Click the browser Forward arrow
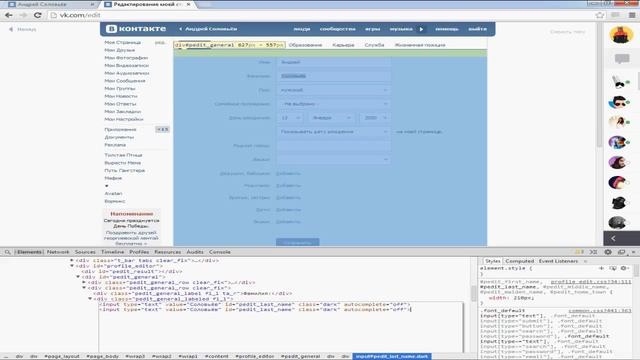 click(23, 15)
